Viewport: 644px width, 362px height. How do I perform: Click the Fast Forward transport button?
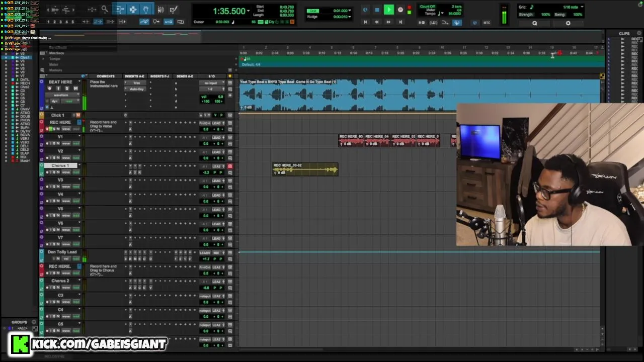[388, 22]
